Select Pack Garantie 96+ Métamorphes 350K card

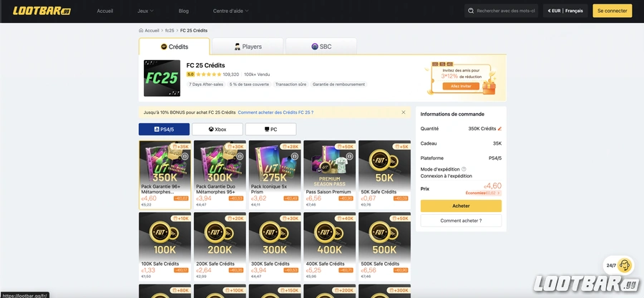(165, 175)
